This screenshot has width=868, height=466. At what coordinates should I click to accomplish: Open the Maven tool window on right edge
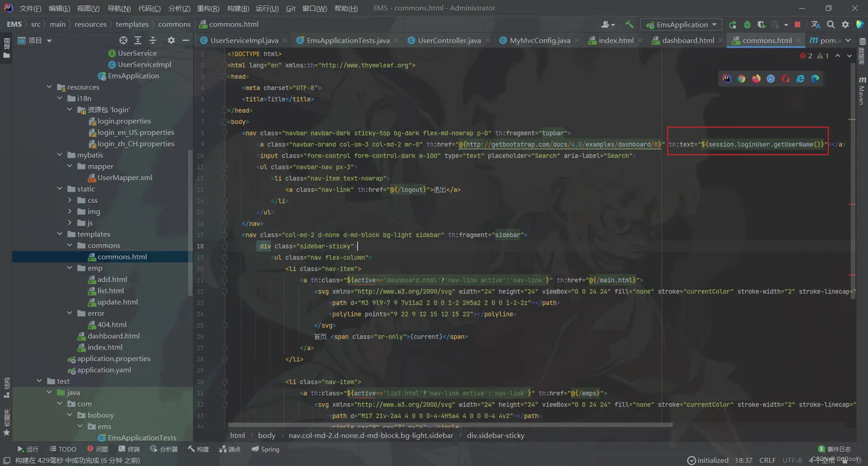pos(862,91)
